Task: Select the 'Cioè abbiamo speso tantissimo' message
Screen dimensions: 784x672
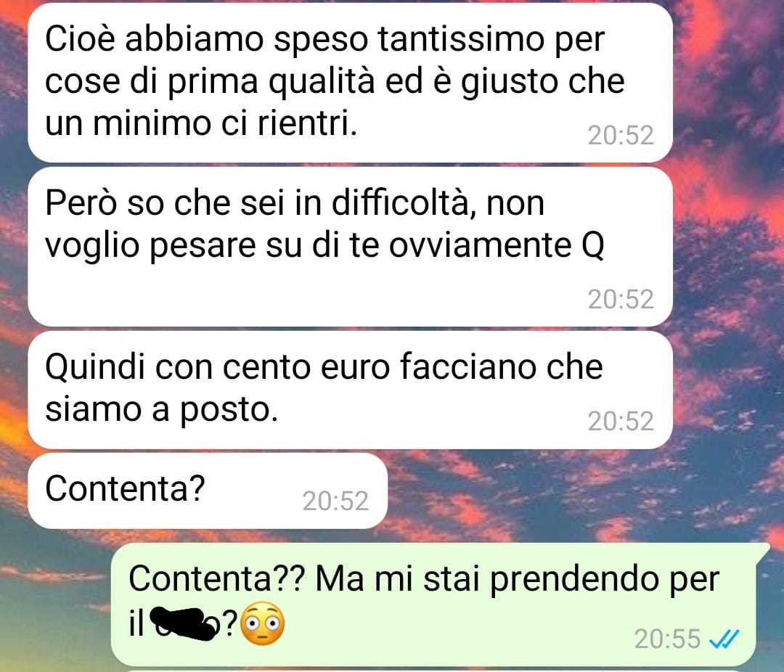Action: (350, 83)
